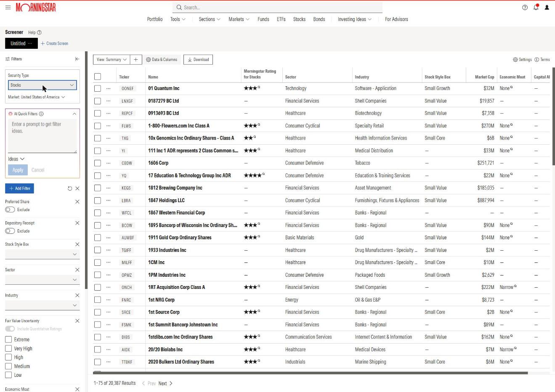555x392 pixels.
Task: Open the notifications bell
Action: click(536, 7)
